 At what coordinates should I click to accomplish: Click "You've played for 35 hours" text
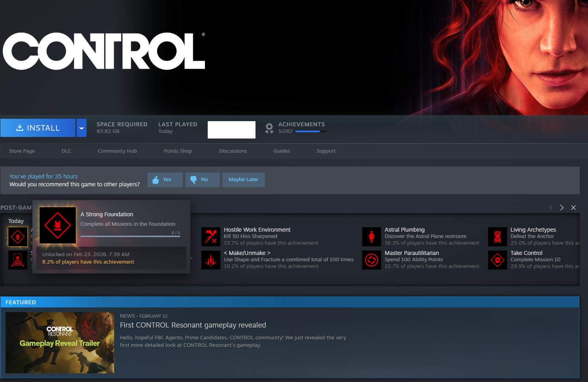[x=43, y=176]
